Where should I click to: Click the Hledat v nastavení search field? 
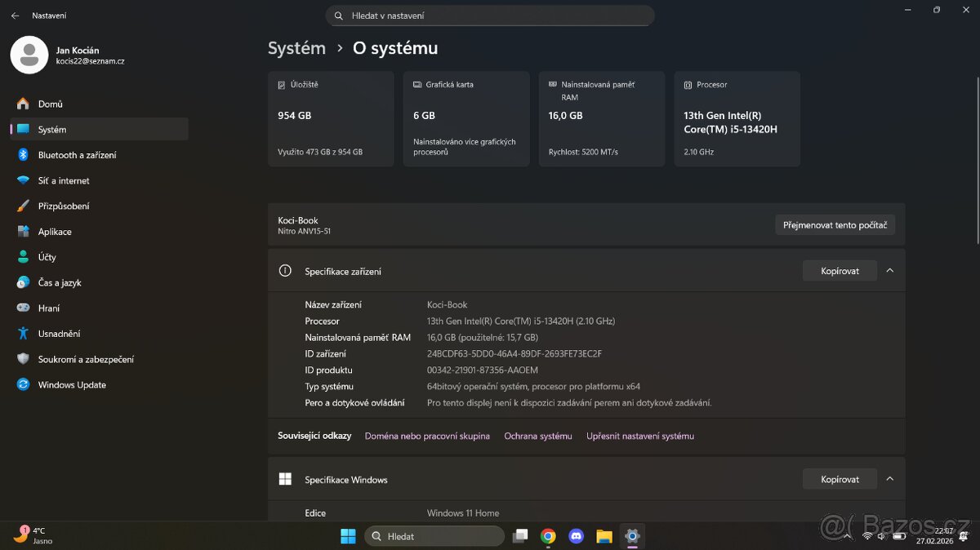click(x=490, y=15)
